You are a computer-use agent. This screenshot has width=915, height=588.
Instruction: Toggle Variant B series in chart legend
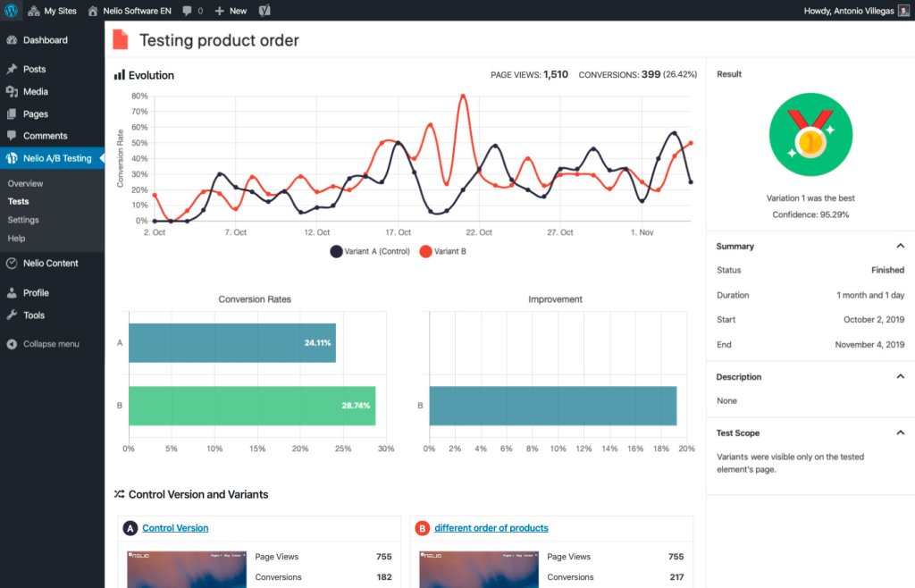443,251
